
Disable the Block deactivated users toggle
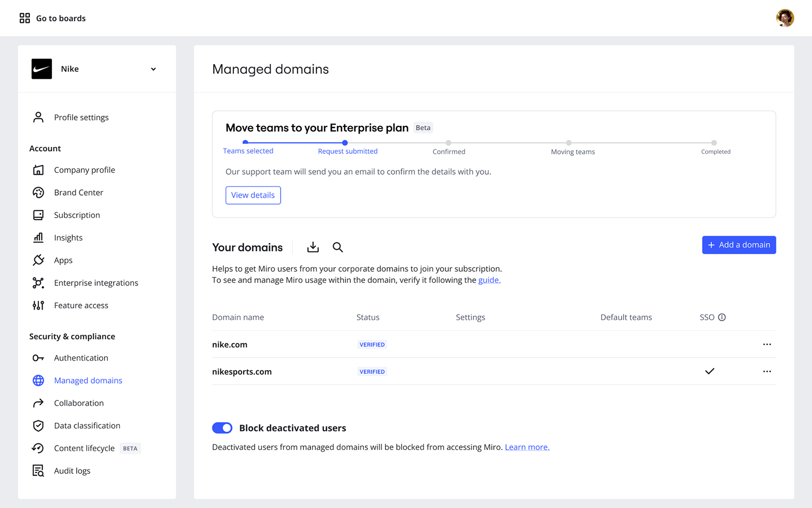click(x=222, y=428)
